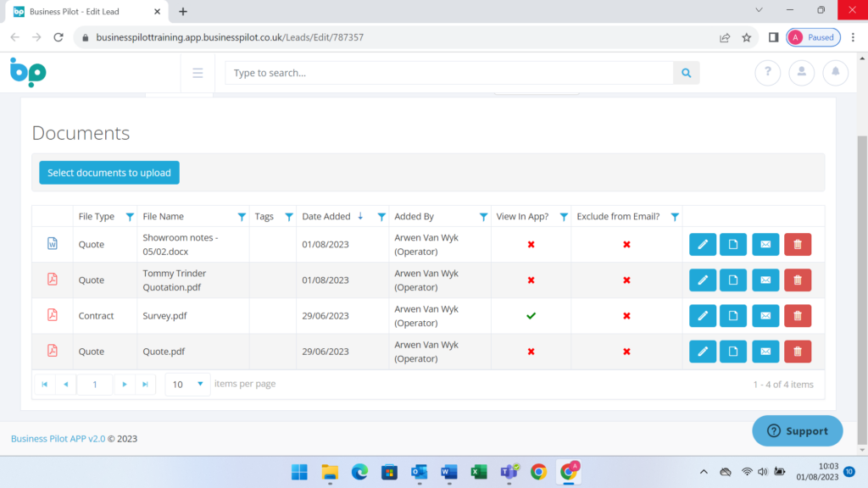
Task: Open the File Type column filter
Action: click(x=130, y=217)
